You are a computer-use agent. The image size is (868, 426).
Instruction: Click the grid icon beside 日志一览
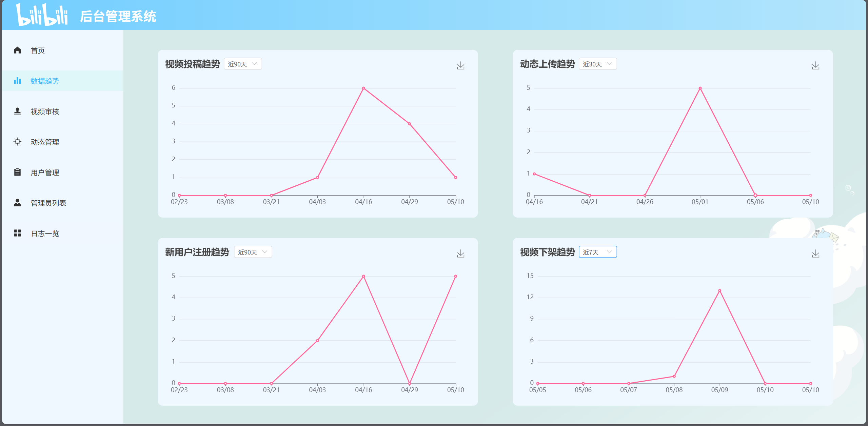(x=18, y=233)
